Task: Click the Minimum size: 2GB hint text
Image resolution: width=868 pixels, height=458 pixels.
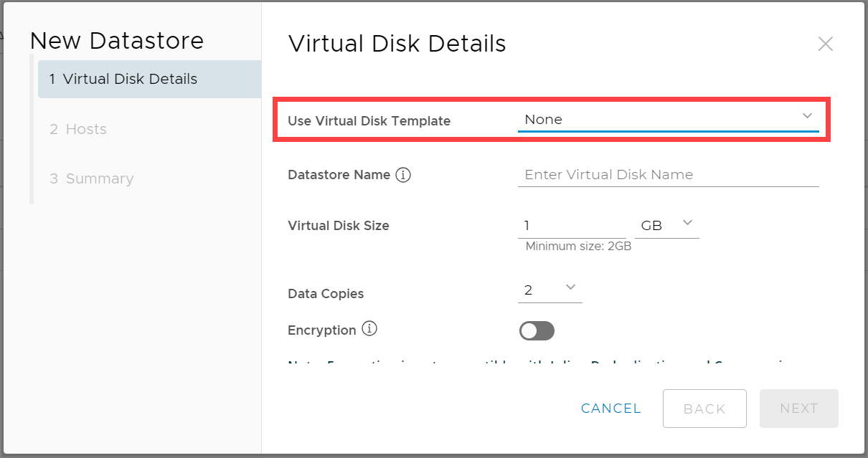Action: [578, 247]
